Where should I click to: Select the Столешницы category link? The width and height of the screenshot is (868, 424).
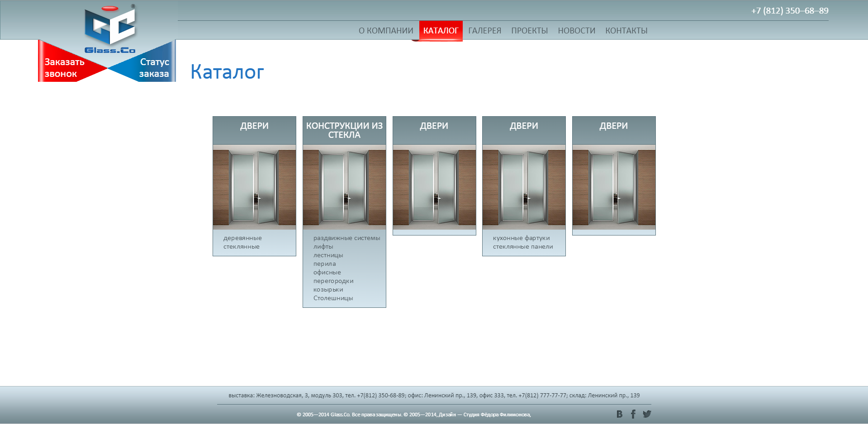pyautogui.click(x=333, y=298)
